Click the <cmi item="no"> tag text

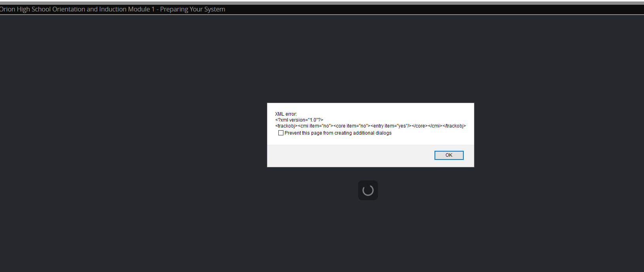pyautogui.click(x=315, y=126)
